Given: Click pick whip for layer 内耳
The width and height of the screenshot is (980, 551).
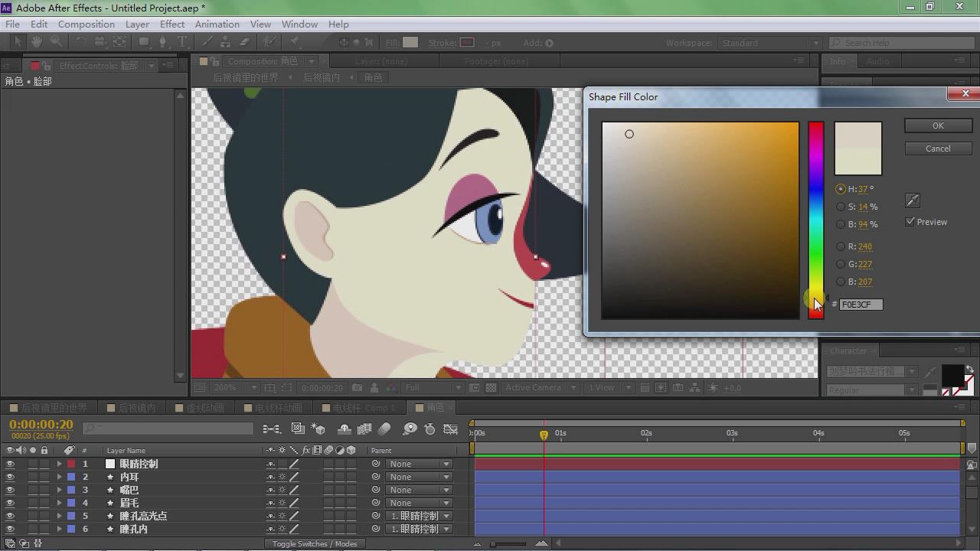Looking at the screenshot, I should point(376,477).
